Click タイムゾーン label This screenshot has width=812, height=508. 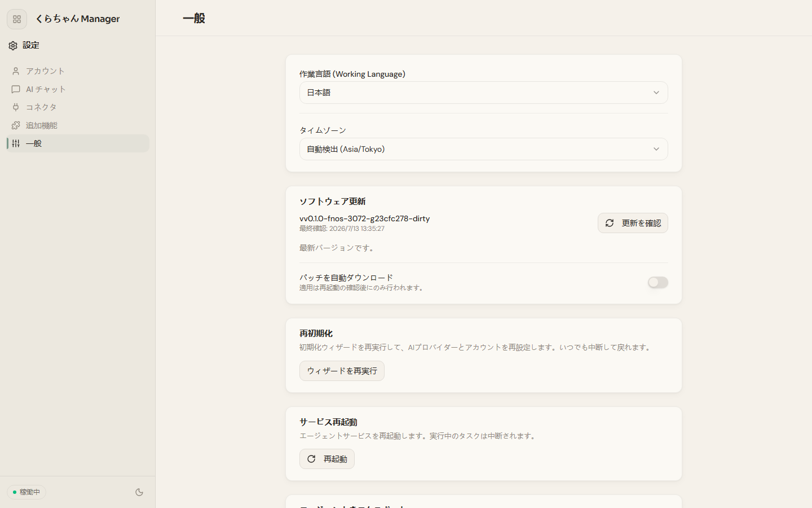pyautogui.click(x=323, y=130)
